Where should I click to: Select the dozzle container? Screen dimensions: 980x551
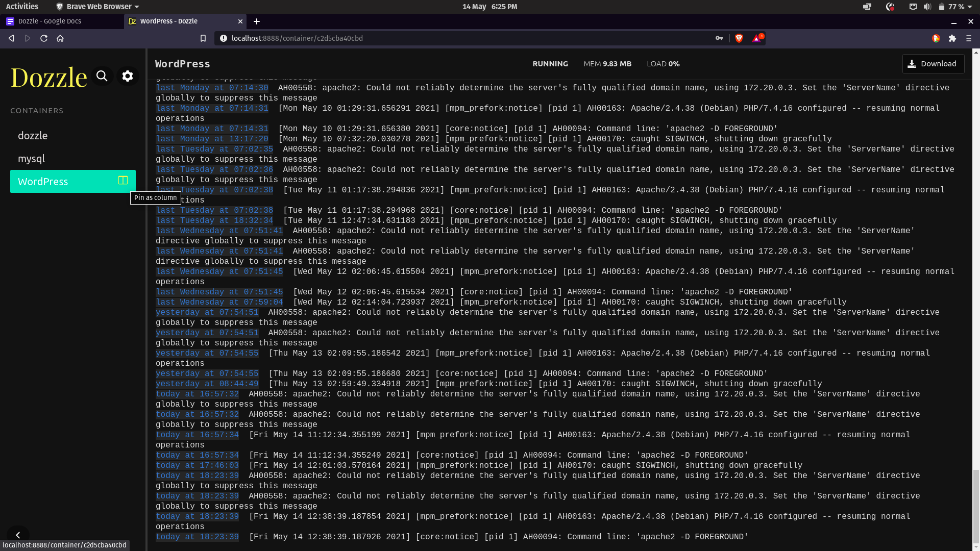(33, 136)
